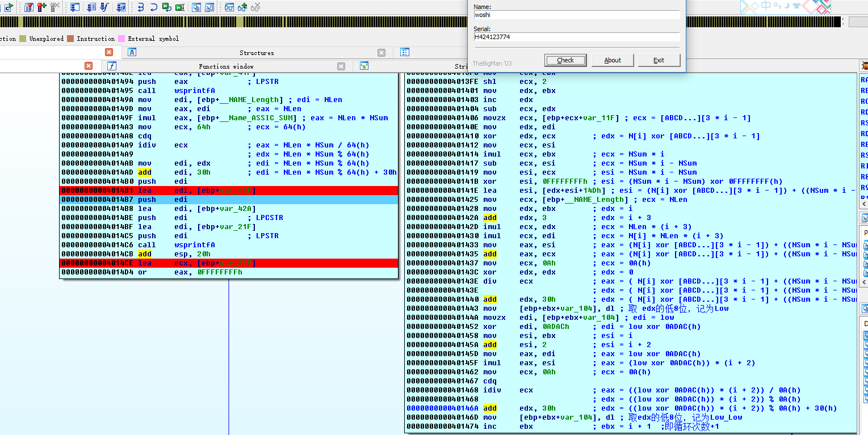Screen dimensions: 868x435
Task: Click the Instruction brown legend swatch
Action: [70, 39]
